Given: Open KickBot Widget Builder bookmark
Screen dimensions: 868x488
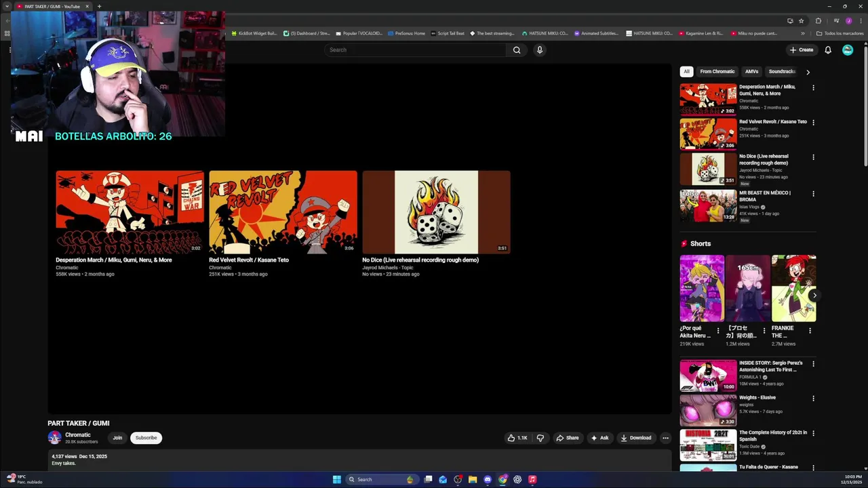Looking at the screenshot, I should click(254, 33).
